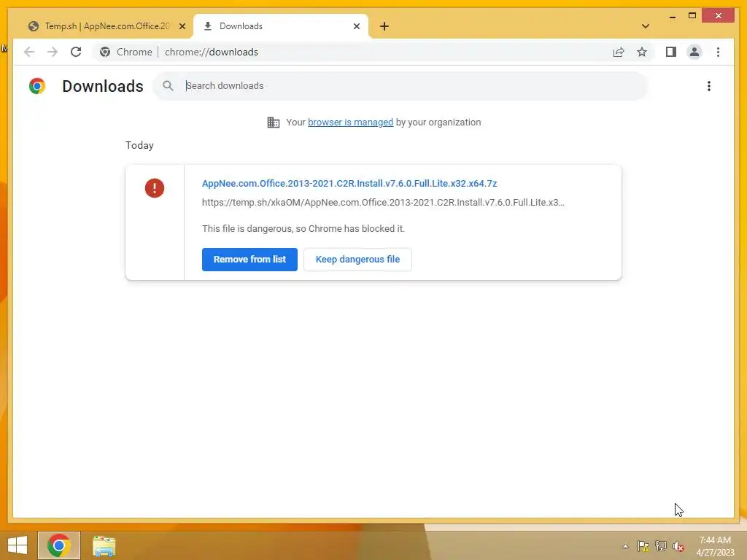747x560 pixels.
Task: Reload the downloads page
Action: click(x=76, y=52)
